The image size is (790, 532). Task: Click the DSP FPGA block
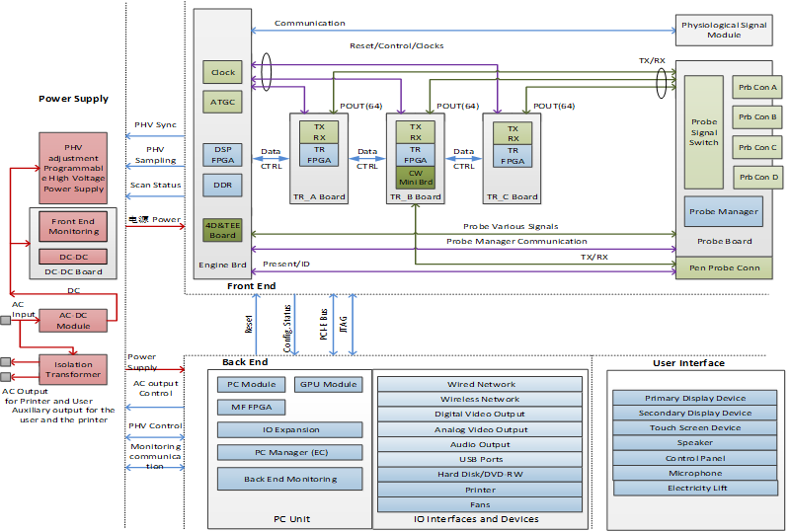click(223, 154)
